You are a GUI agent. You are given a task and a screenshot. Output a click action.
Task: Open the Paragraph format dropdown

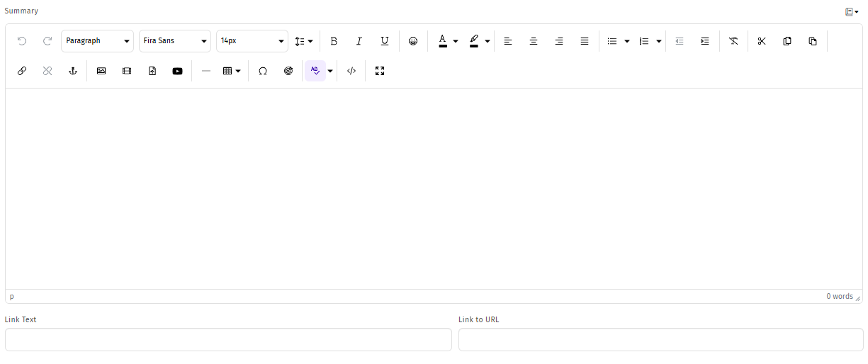pos(97,41)
